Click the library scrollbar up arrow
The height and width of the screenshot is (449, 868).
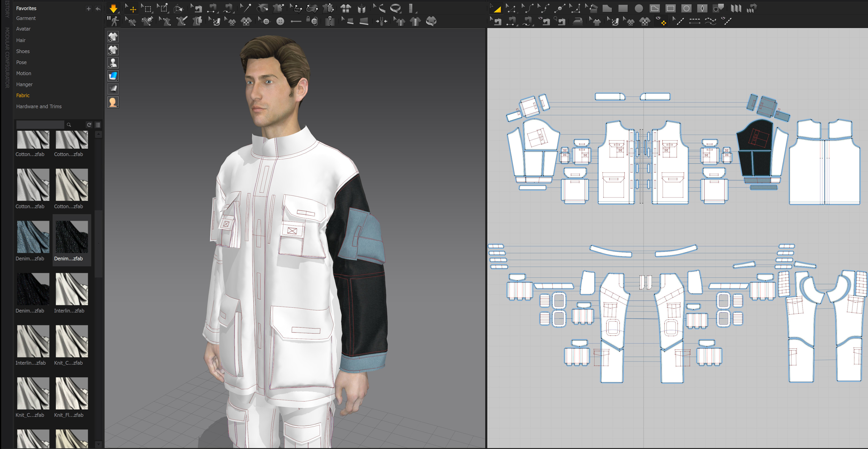tap(98, 134)
